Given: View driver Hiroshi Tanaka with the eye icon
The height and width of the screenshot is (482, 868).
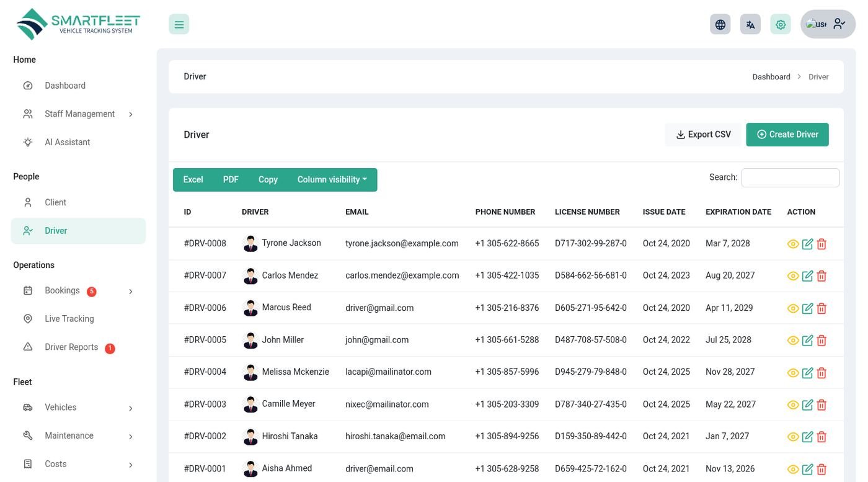Looking at the screenshot, I should click(x=793, y=437).
